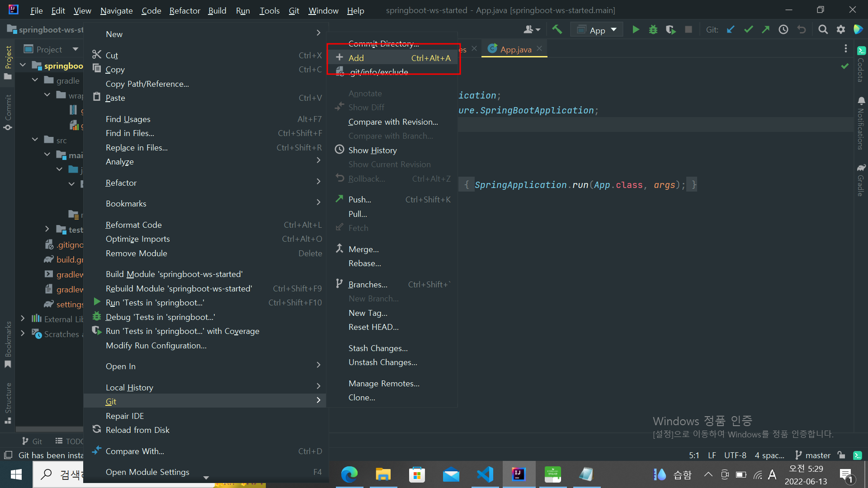Click the Git commit checkmark icon
The height and width of the screenshot is (488, 868).
coord(748,30)
